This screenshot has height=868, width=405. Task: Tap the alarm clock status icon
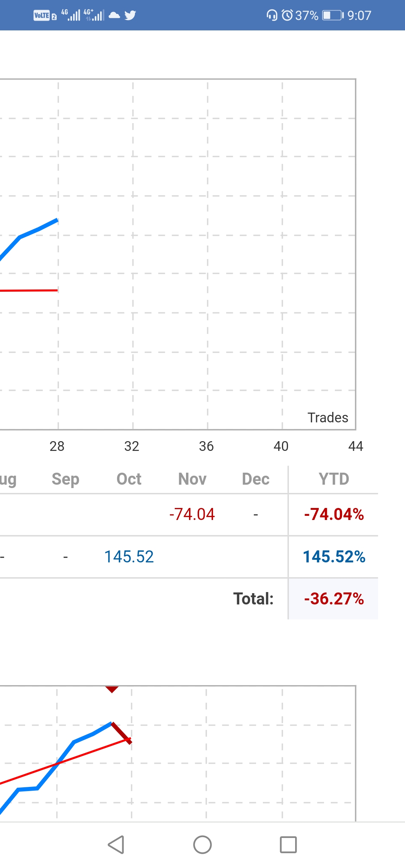287,15
